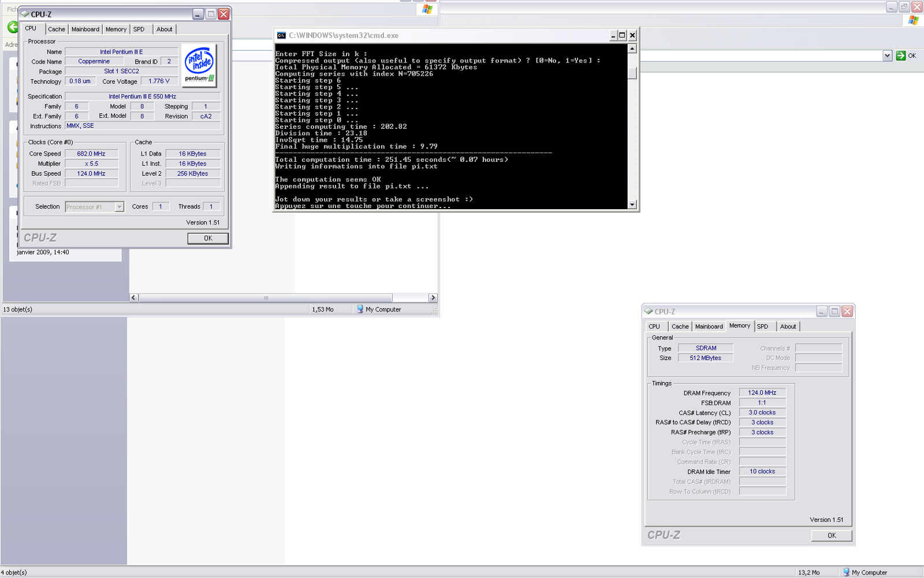Click cmd window scroll up arrow
The image size is (924, 578).
coord(632,49)
